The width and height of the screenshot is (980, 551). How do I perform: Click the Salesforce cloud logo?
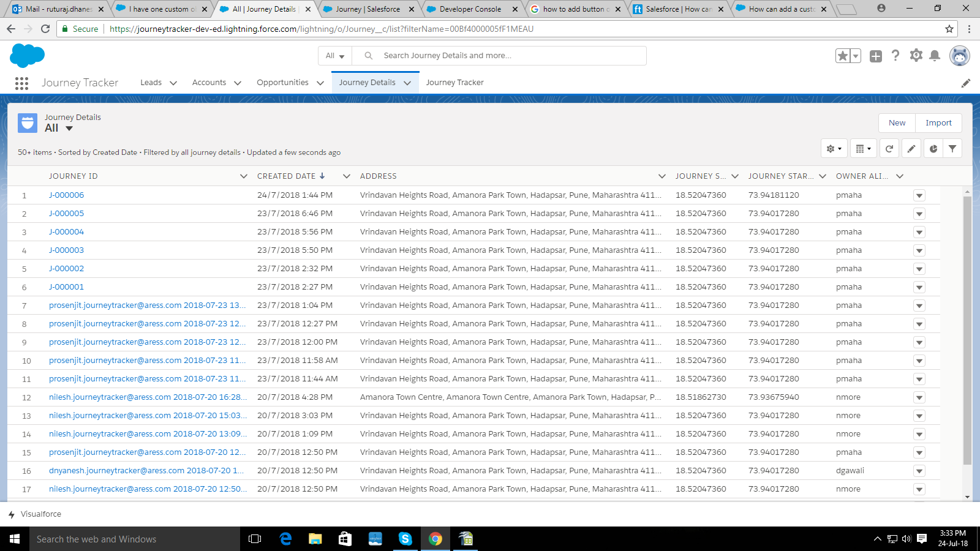tap(28, 56)
